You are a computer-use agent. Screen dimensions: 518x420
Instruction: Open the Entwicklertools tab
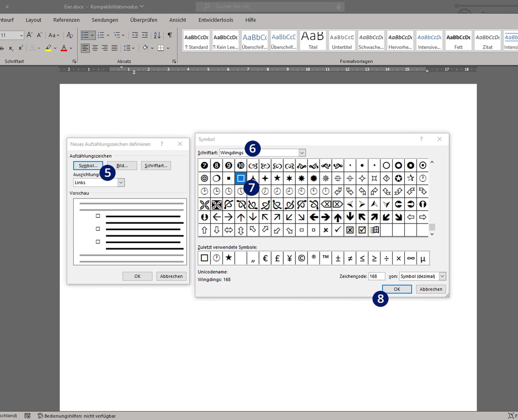[x=216, y=20]
